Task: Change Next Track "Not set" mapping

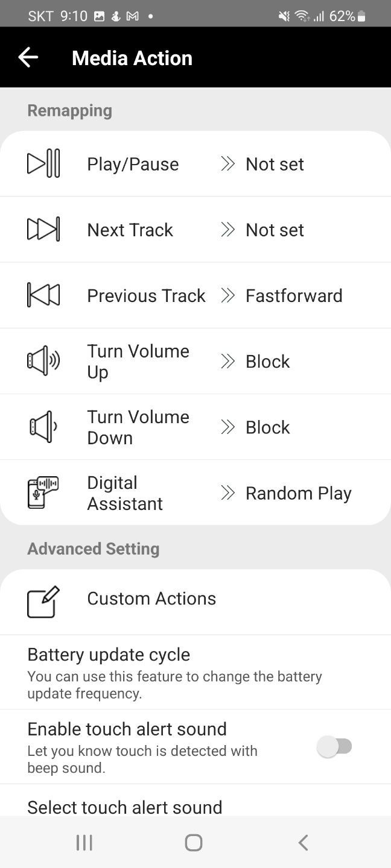Action: [x=275, y=230]
